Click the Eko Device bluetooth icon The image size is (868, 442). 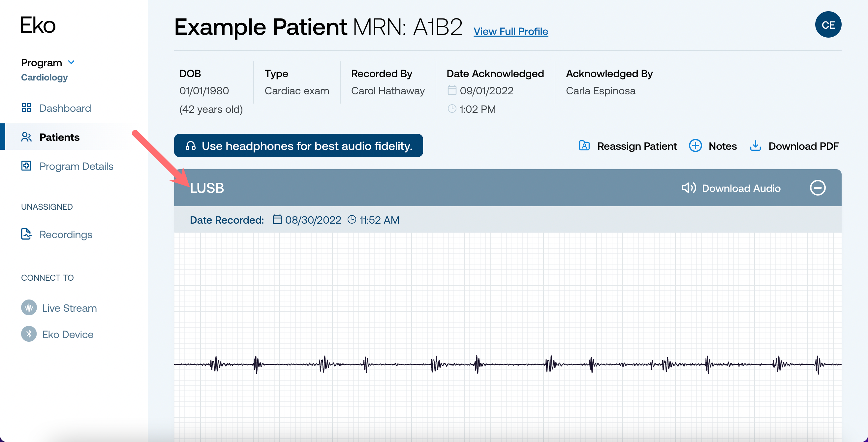29,334
